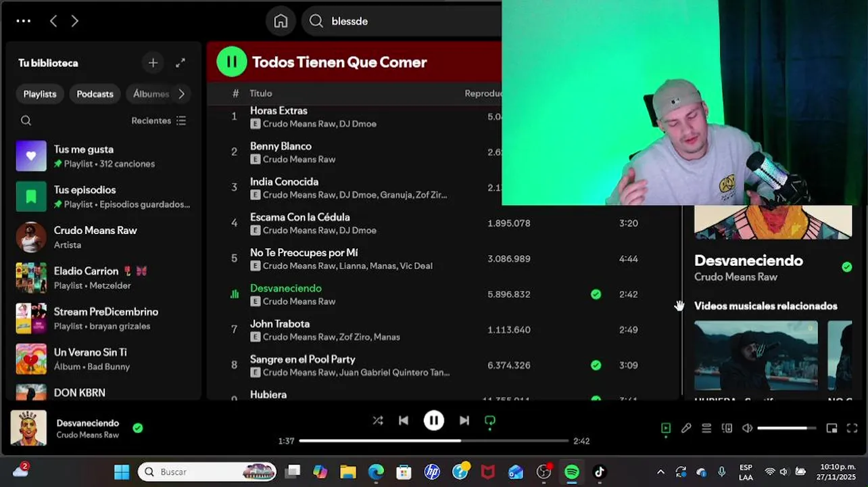Skip to the previous track
Screen dimensions: 868x487
[x=404, y=421]
